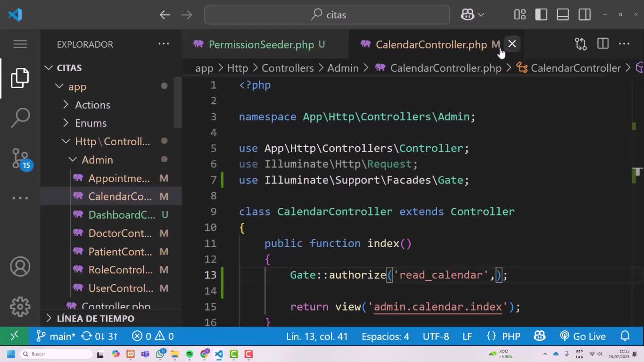
Task: Open the remote window indicator button
Action: coord(14,336)
